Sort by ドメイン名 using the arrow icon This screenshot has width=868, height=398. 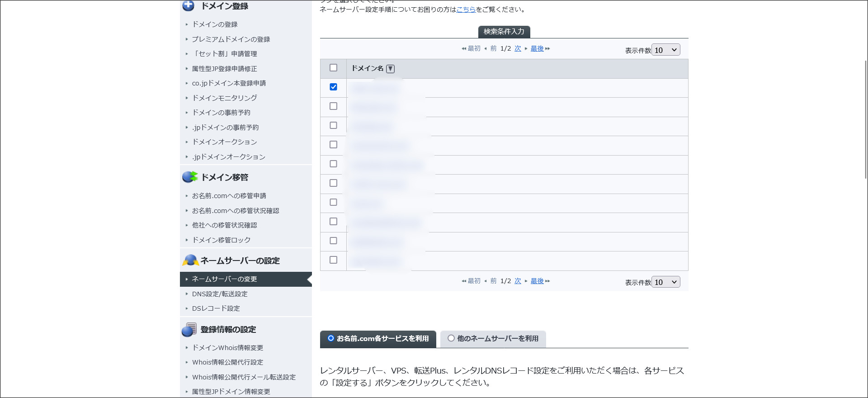(391, 69)
